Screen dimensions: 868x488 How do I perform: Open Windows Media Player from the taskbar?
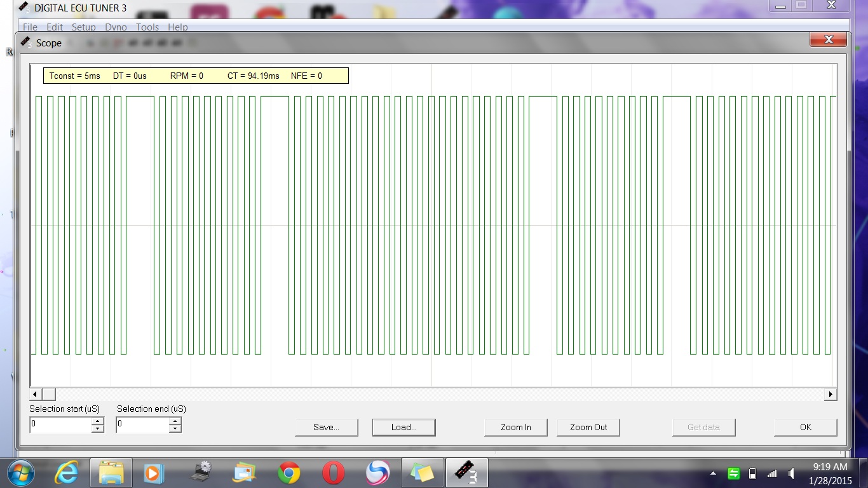coord(153,473)
